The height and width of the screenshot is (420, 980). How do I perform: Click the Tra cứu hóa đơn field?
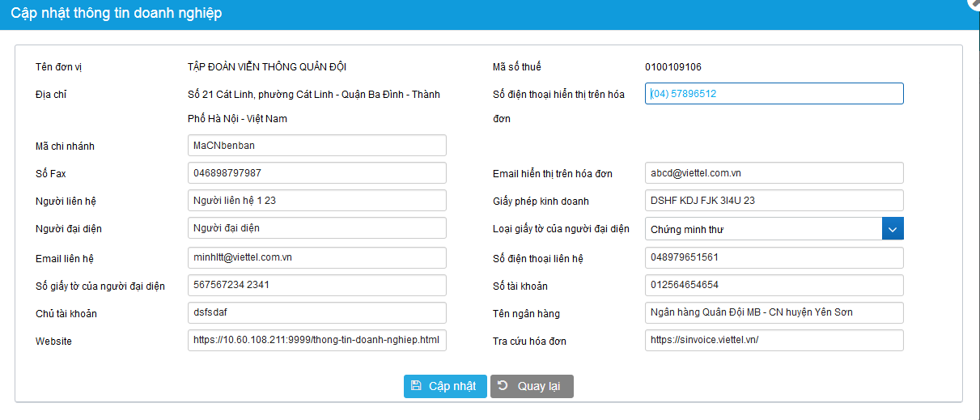[774, 341]
